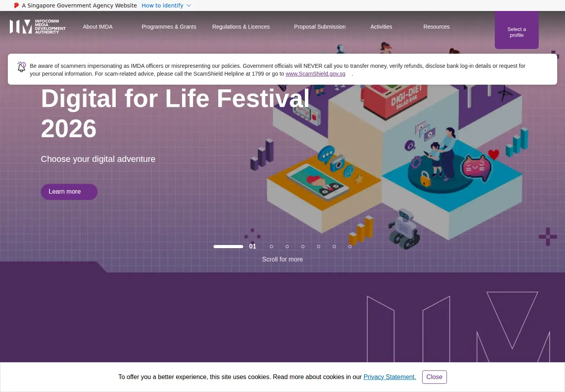The width and height of the screenshot is (565, 392).
Task: Jump to carousel slide 7 dot
Action: coord(350,247)
